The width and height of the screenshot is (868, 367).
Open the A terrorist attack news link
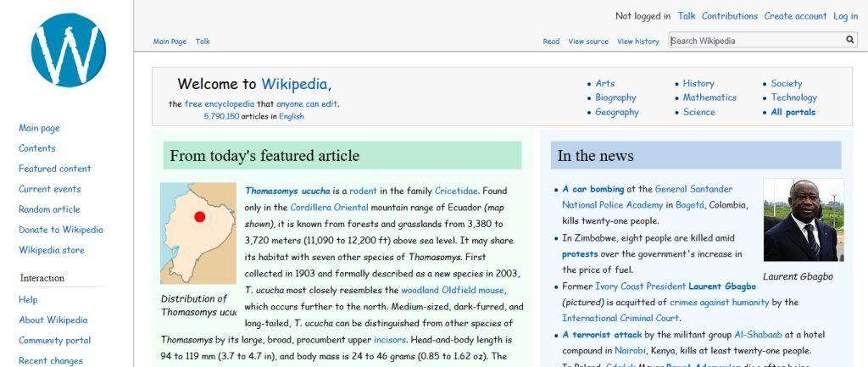(602, 335)
